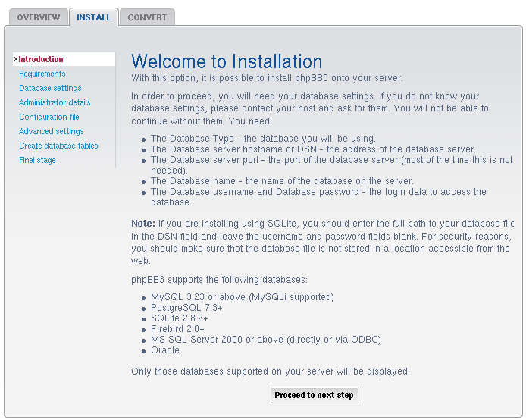Click the arrow marker beside Introduction
Viewport: 526px width, 420px height.
(15, 59)
